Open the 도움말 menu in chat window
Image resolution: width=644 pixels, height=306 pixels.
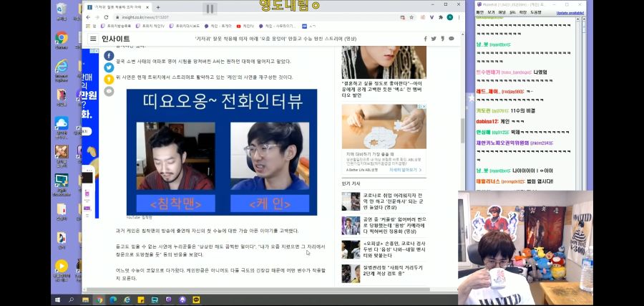(535, 13)
